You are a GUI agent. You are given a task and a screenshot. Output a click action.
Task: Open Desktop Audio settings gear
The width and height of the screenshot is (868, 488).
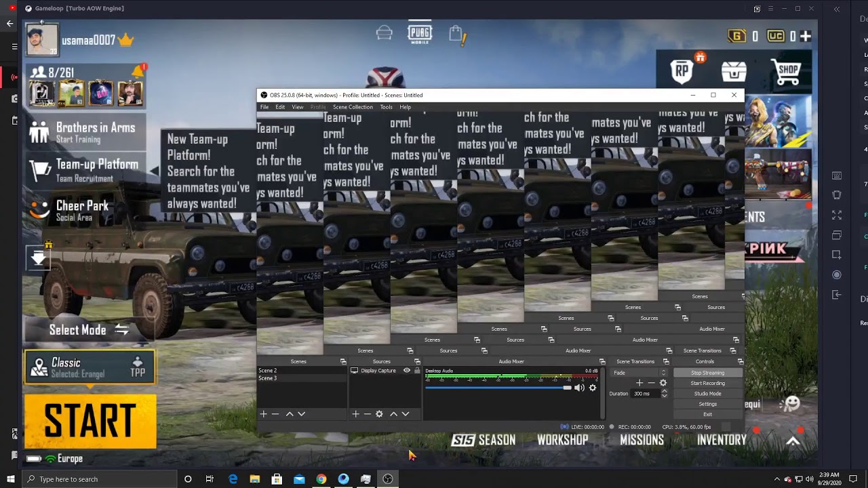tap(593, 388)
